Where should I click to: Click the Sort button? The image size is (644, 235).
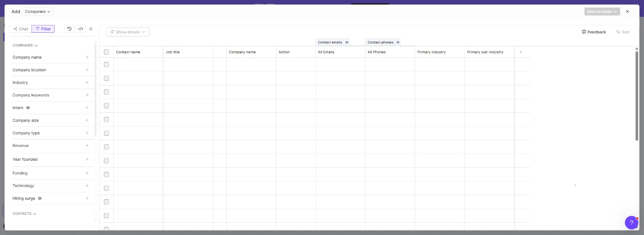tap(623, 32)
